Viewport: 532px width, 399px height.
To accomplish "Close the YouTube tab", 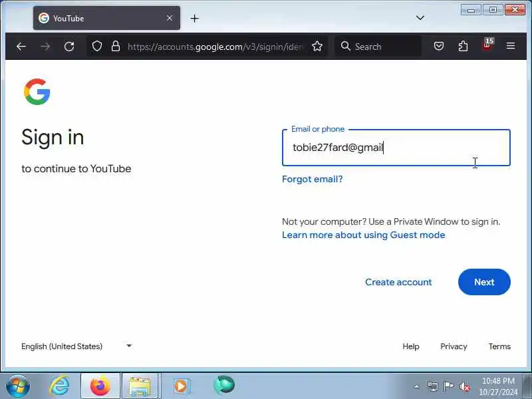I will point(170,18).
